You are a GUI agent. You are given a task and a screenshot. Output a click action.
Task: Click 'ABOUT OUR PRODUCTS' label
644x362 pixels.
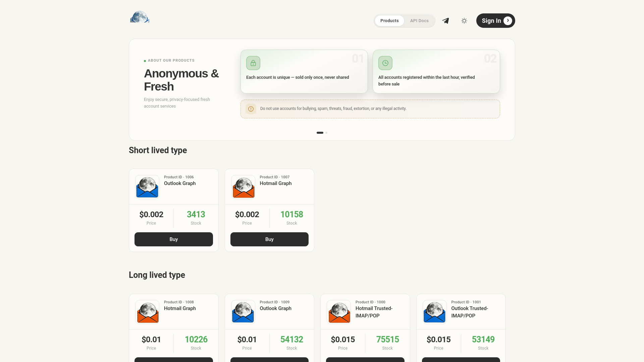171,61
